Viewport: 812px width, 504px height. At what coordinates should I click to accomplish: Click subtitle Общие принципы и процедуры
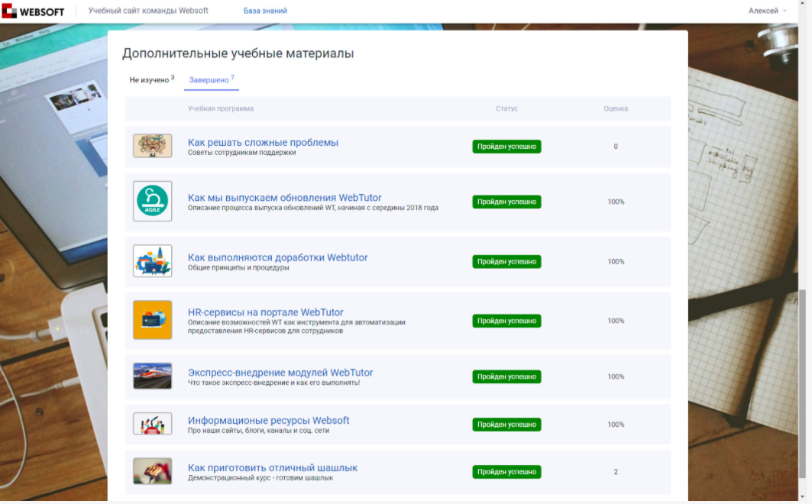point(238,267)
